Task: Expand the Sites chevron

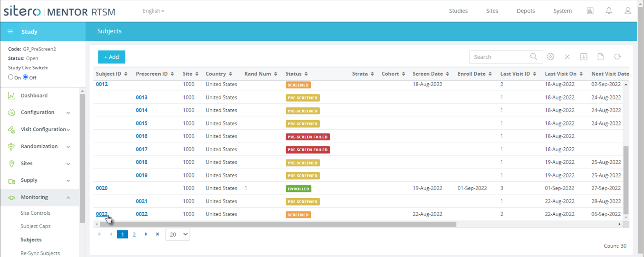Action: [68, 164]
